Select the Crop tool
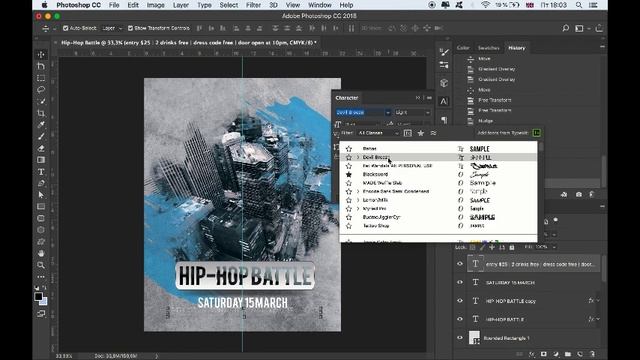640x360 pixels. 41,113
